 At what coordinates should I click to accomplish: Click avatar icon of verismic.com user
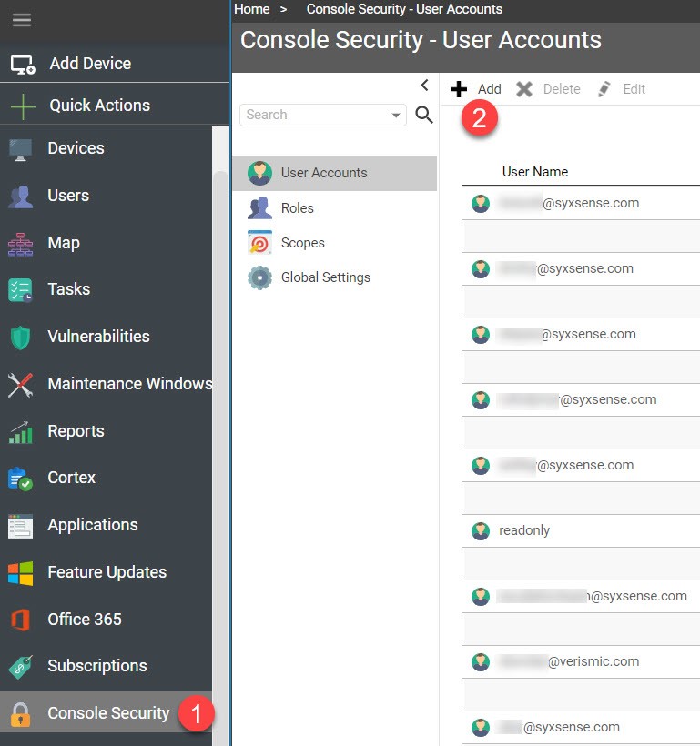pos(481,662)
